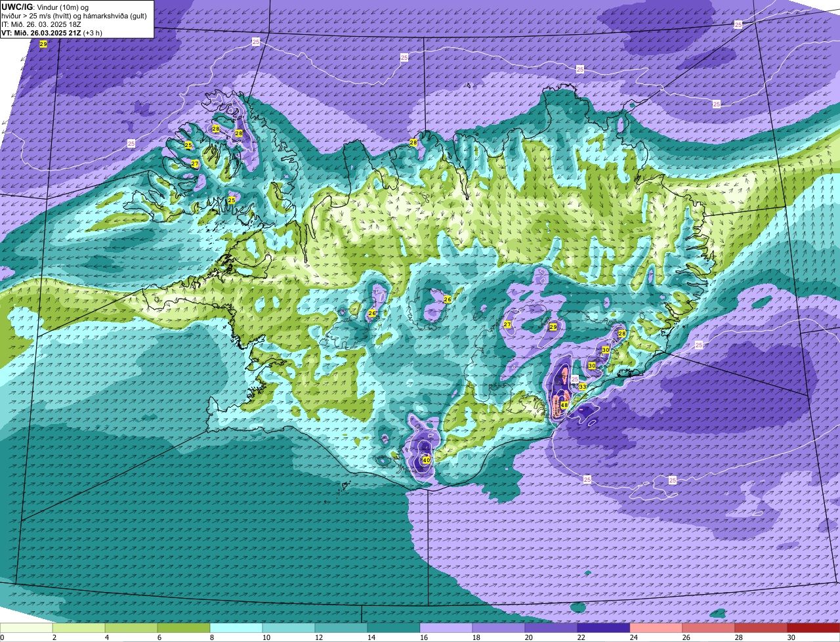Select the 6–8 m/s olive green legend swatch
Viewport: 840px width, 642px height.
(184, 628)
